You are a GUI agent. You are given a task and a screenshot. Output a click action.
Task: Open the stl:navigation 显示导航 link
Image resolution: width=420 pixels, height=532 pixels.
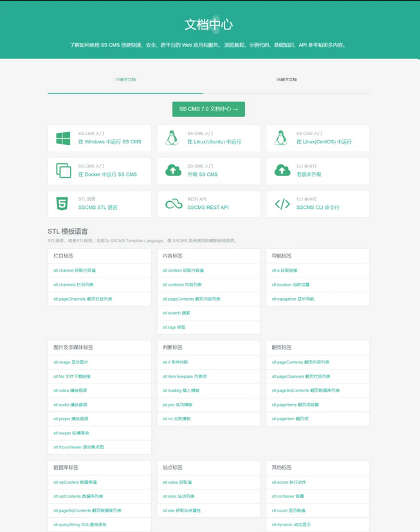point(293,299)
